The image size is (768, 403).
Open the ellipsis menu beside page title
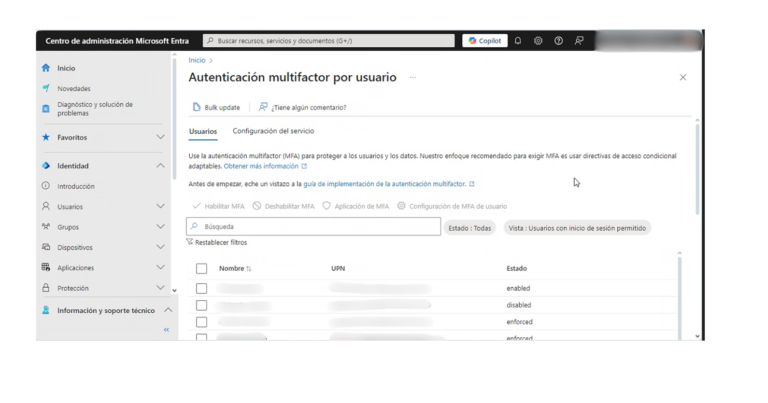click(x=412, y=77)
